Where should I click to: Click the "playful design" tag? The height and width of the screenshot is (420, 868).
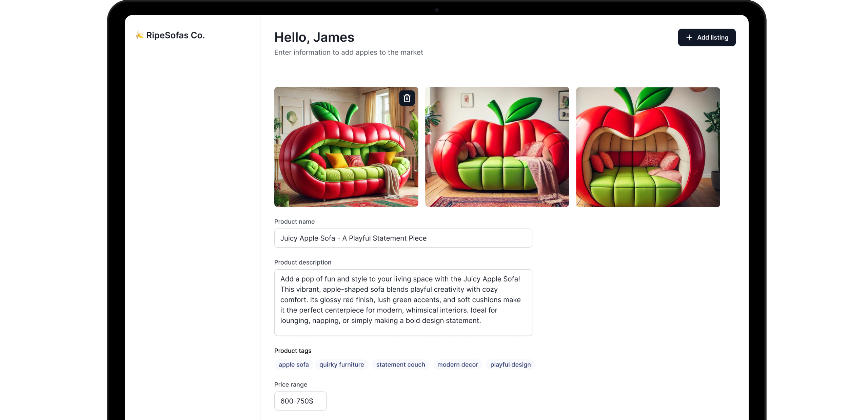pos(510,364)
